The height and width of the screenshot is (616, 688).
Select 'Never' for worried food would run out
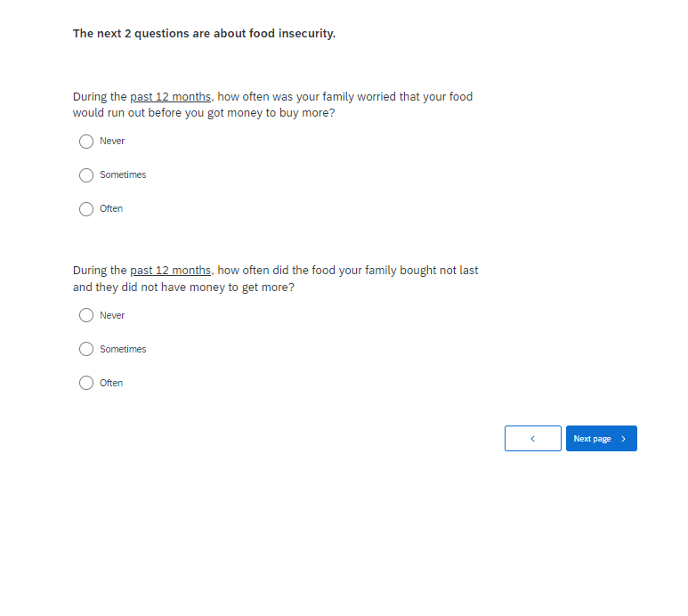[x=86, y=142]
